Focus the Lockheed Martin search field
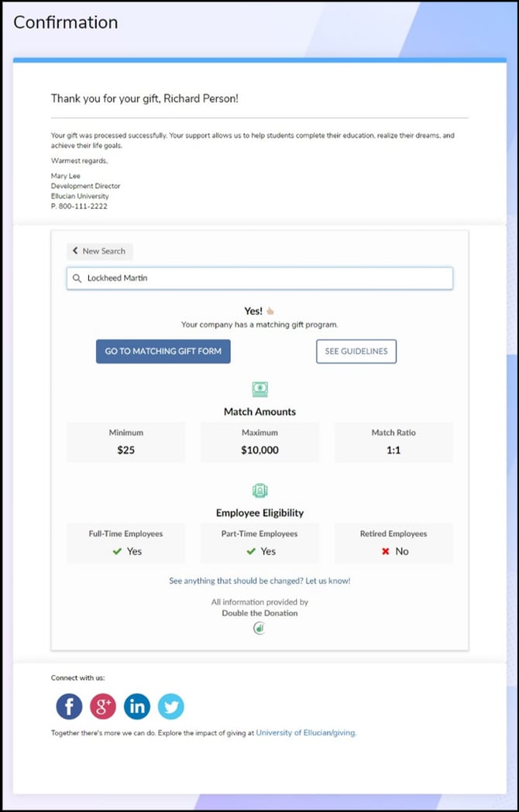 pos(263,279)
